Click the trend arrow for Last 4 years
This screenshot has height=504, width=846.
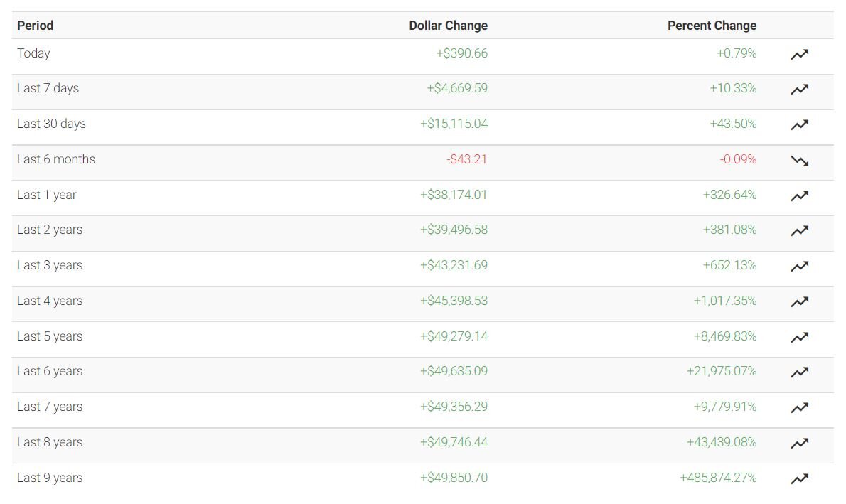(x=800, y=301)
